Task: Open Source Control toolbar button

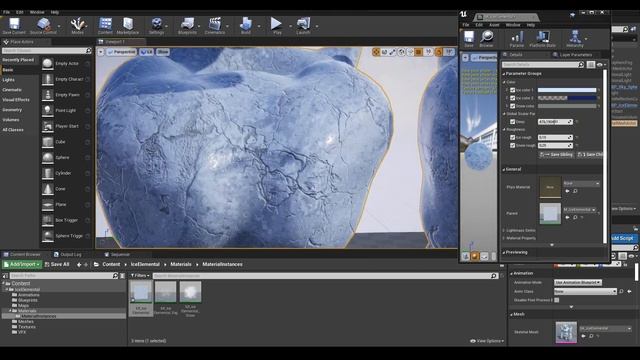Action: click(x=43, y=25)
